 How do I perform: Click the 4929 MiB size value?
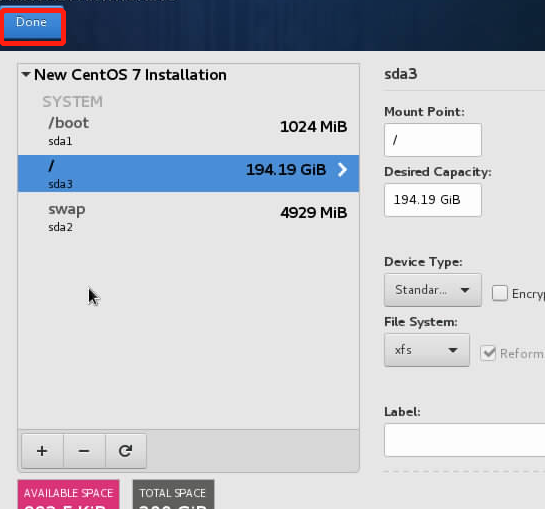tap(314, 212)
